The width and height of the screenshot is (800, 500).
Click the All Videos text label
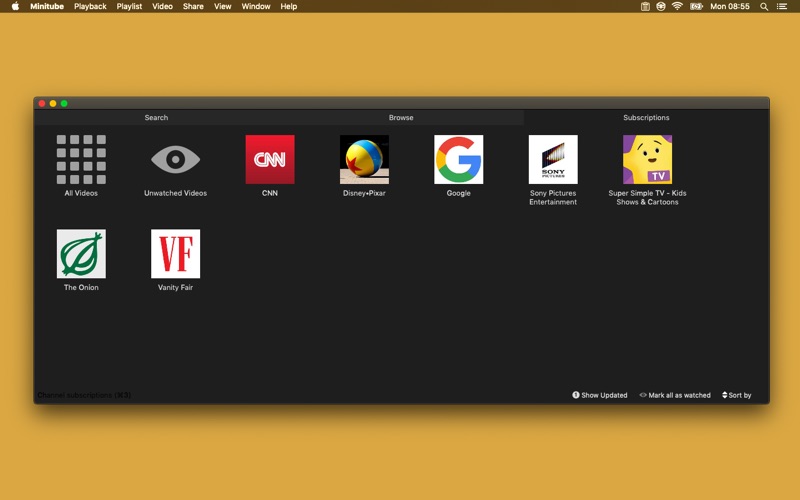pos(81,193)
